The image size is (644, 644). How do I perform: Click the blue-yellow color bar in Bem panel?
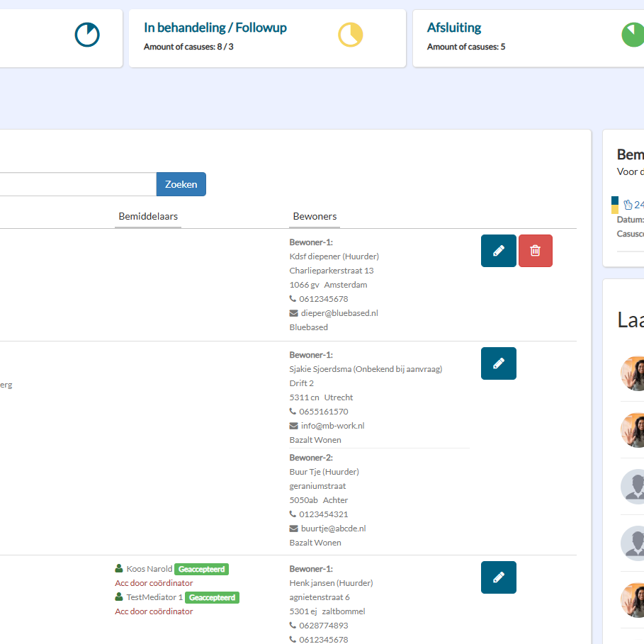(614, 205)
